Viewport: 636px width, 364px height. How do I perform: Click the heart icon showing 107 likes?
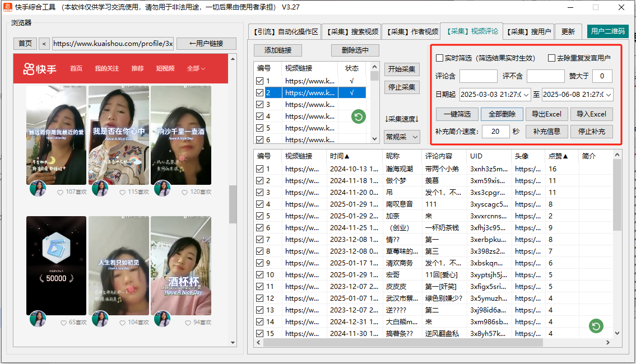(x=61, y=192)
